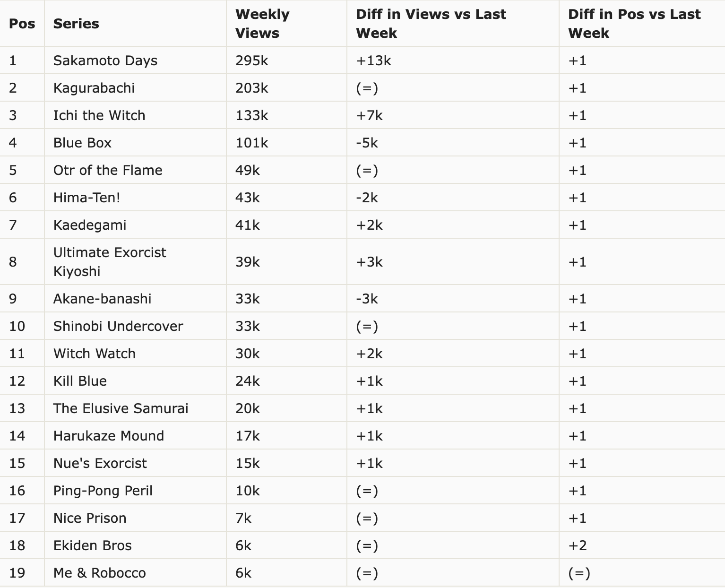
Task: Click the +2 position change for Ekiden Bros
Action: (x=578, y=545)
